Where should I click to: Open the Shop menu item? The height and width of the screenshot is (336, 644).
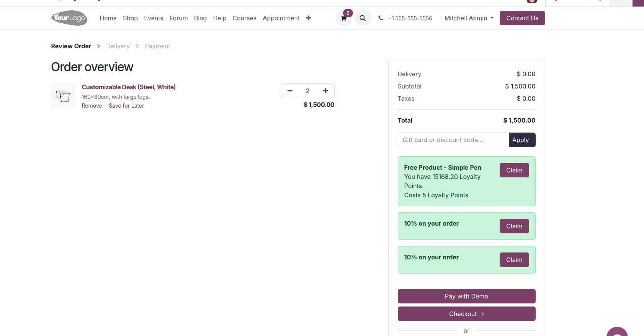pos(130,18)
